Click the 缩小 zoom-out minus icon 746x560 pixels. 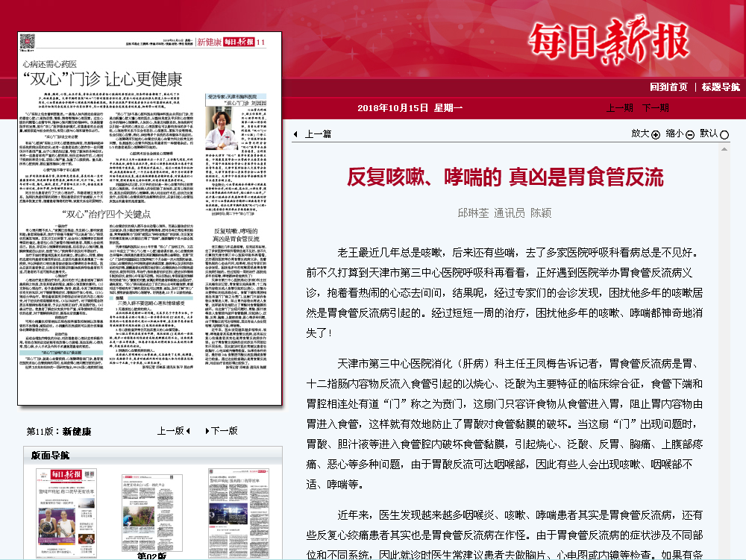click(x=690, y=135)
